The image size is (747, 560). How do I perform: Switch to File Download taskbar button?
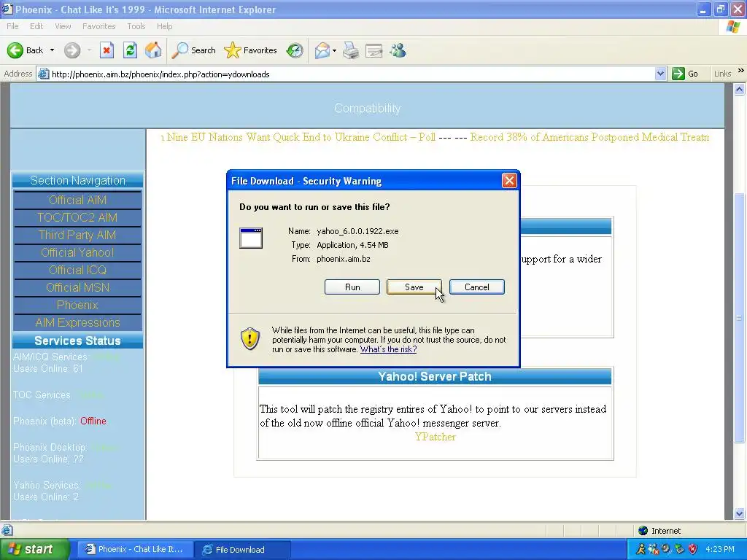point(243,550)
